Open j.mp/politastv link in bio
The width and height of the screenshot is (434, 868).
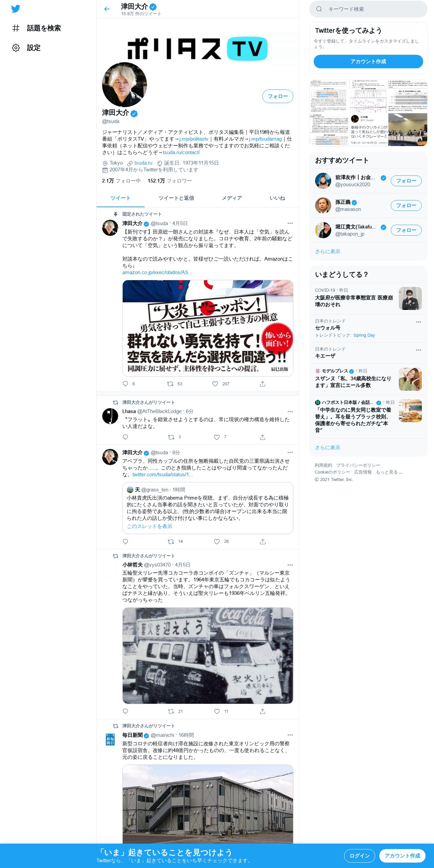(194, 139)
